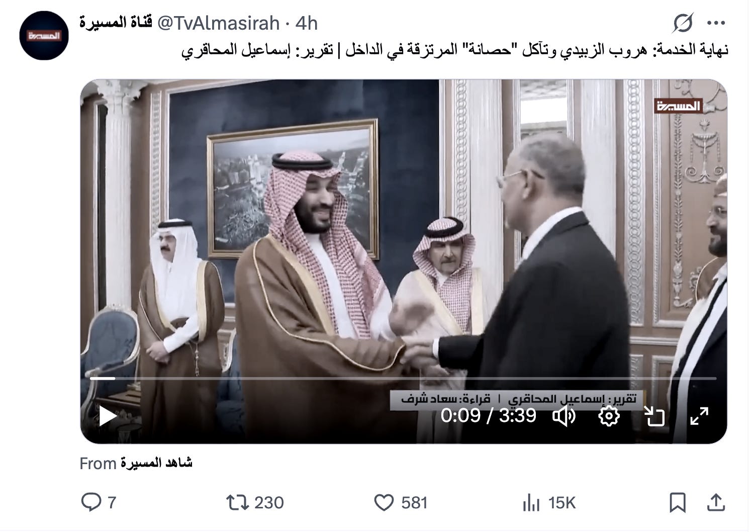Bookmark this post
This screenshot has width=756, height=532.
click(x=677, y=502)
